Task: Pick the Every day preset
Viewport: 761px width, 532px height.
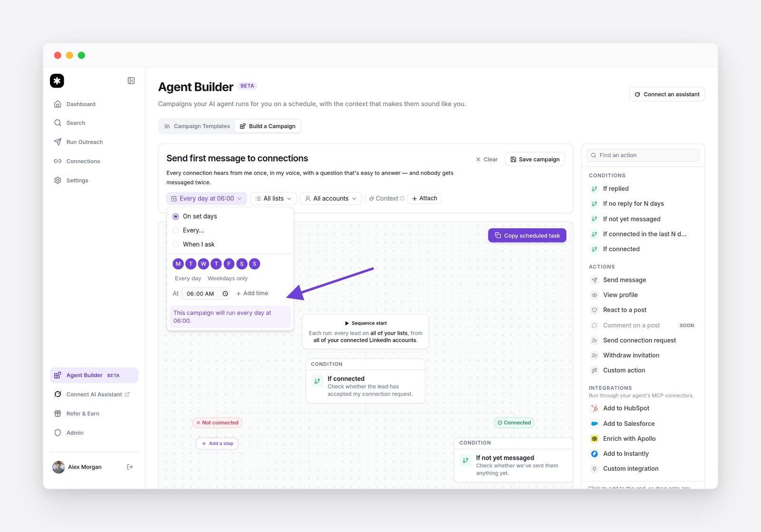Action: pos(188,279)
